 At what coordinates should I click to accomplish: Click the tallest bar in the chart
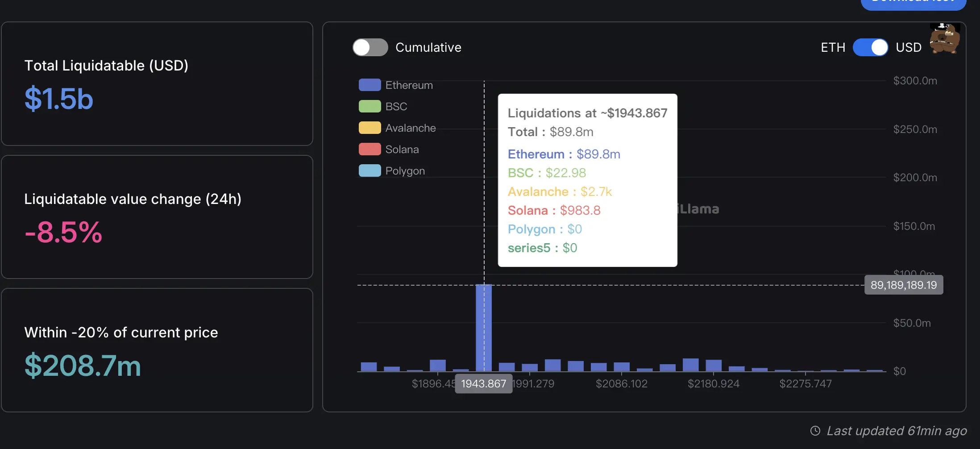[x=484, y=328]
